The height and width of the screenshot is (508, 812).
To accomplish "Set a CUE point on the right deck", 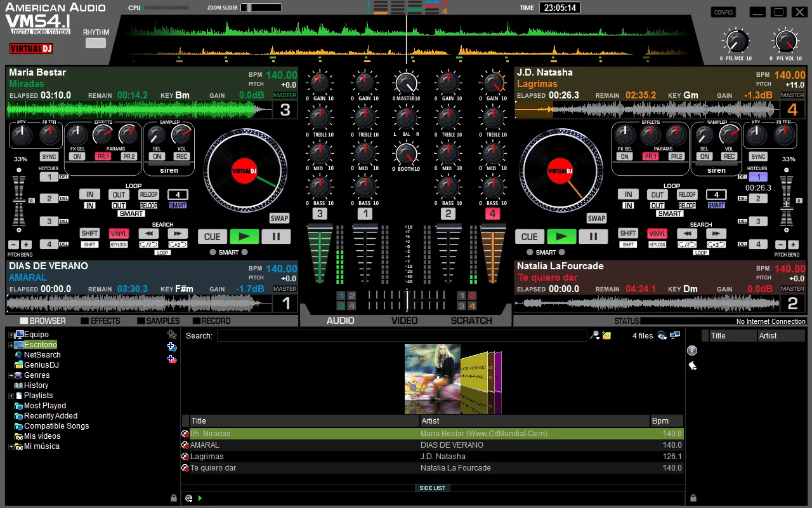I will point(529,236).
